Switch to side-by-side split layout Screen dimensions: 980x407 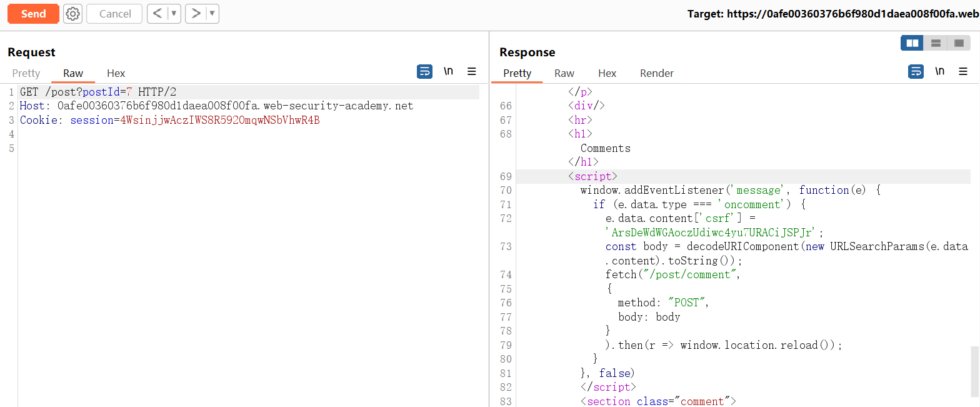[x=912, y=43]
